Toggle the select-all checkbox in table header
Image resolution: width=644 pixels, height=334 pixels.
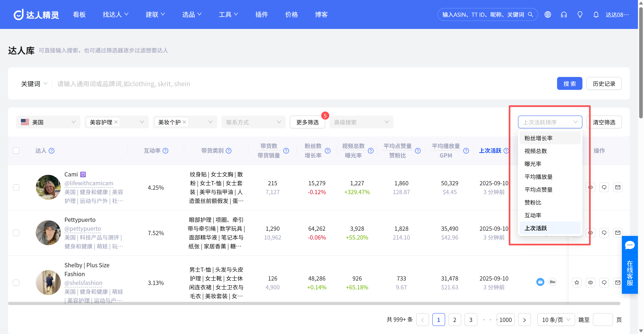[16, 151]
